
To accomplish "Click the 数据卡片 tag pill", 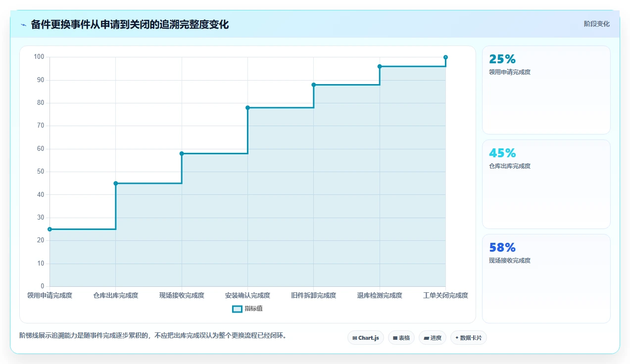I will (468, 338).
